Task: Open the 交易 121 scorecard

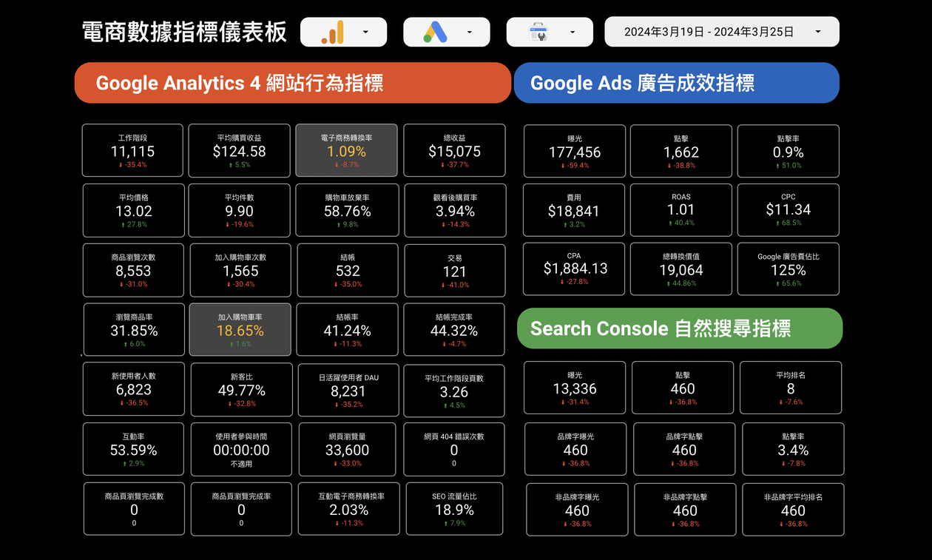Action: tap(455, 271)
